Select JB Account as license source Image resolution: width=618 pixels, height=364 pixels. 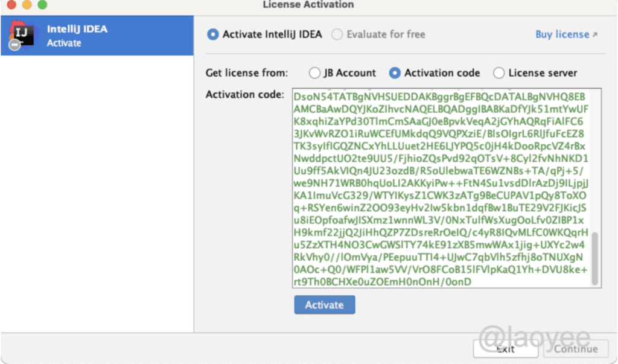point(314,73)
